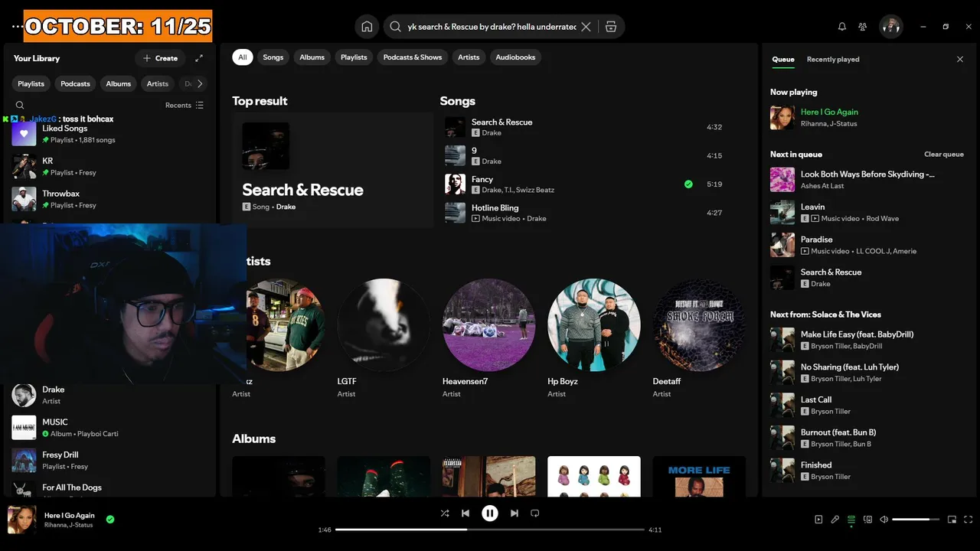Adjust the song progress bar

tap(490, 530)
